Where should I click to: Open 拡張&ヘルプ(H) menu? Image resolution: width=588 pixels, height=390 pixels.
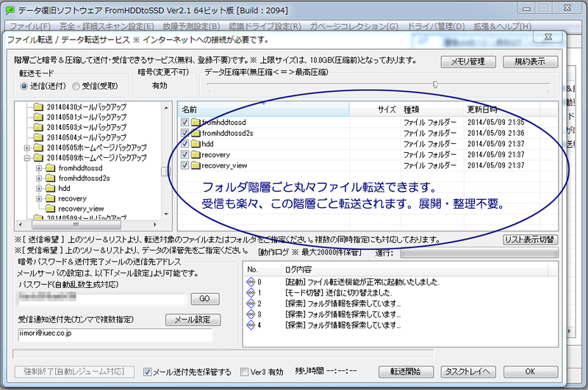[x=503, y=26]
